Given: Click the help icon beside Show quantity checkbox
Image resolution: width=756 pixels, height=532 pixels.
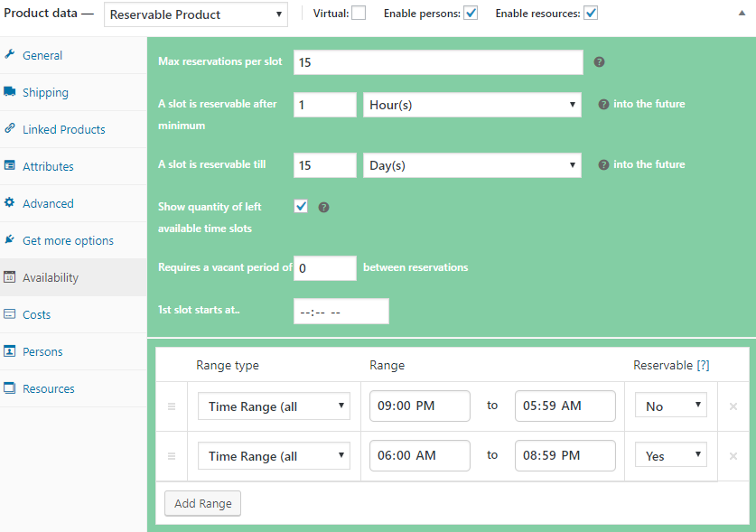Looking at the screenshot, I should (x=323, y=207).
